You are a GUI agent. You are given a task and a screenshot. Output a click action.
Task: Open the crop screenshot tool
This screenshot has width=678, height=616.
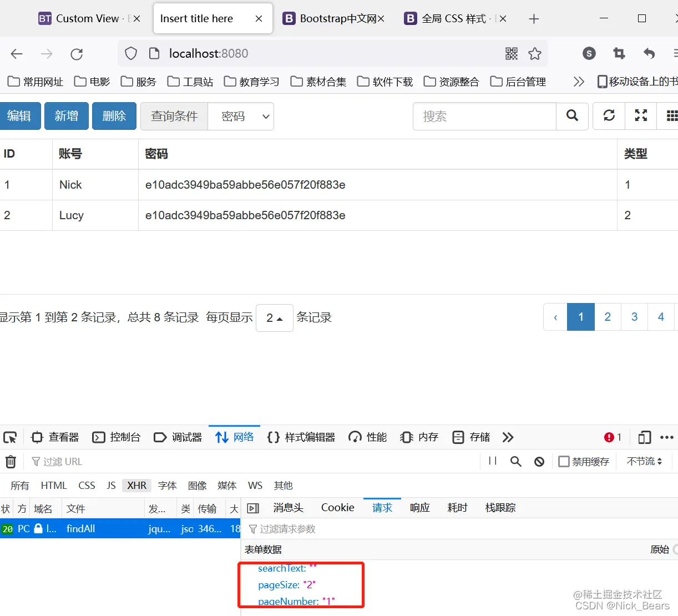click(x=619, y=53)
